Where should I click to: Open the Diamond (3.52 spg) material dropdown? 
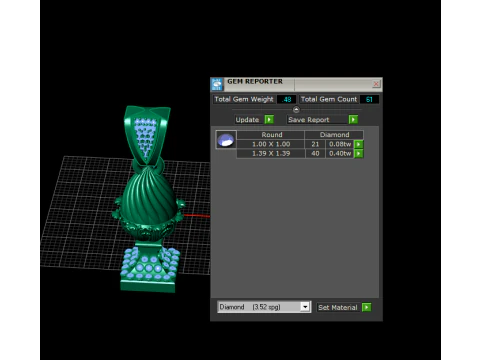264,307
